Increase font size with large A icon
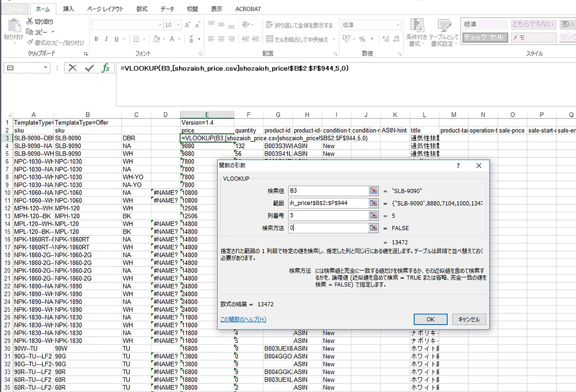This screenshot has height=392, width=576. pos(187,25)
